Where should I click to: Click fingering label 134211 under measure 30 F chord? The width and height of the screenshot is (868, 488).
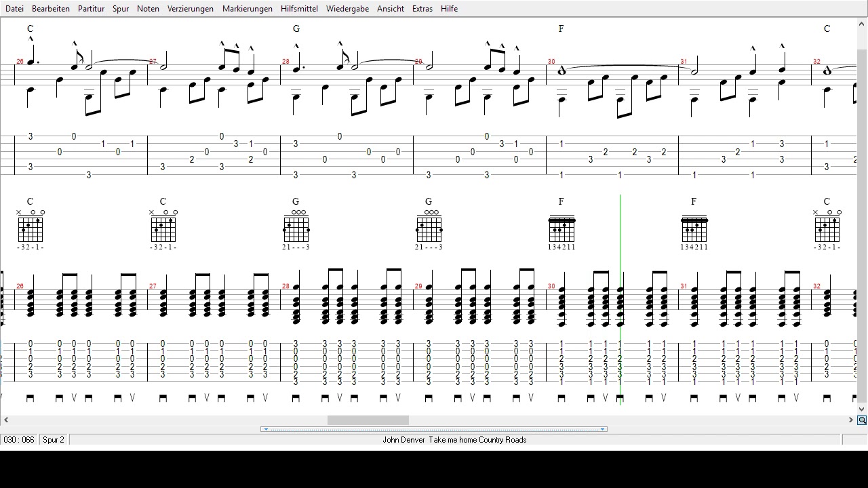coord(561,247)
